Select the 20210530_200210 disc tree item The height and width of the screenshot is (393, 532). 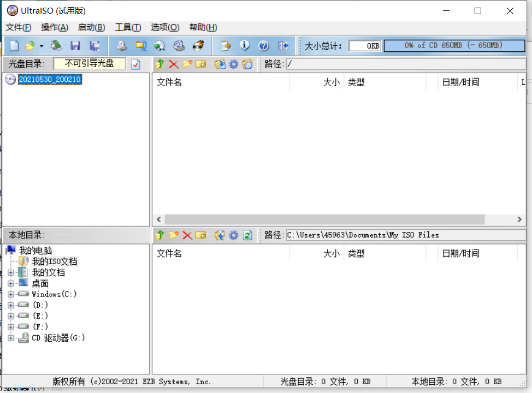(50, 79)
